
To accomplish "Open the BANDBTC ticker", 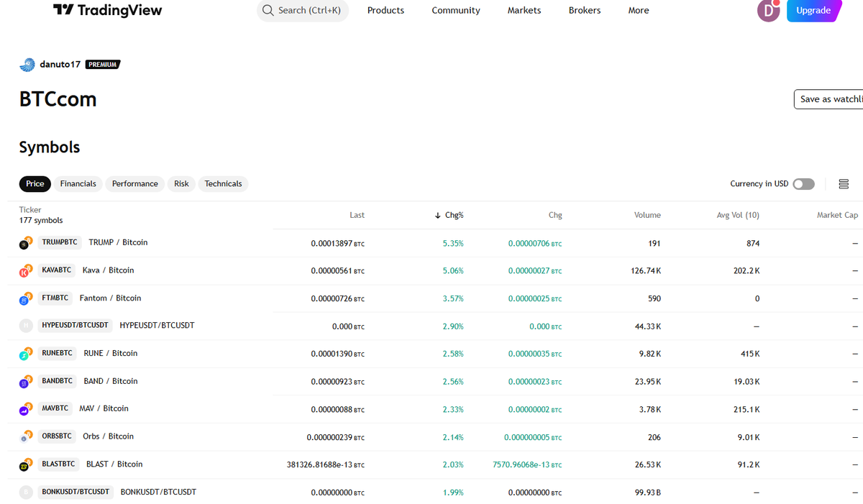I will [58, 382].
